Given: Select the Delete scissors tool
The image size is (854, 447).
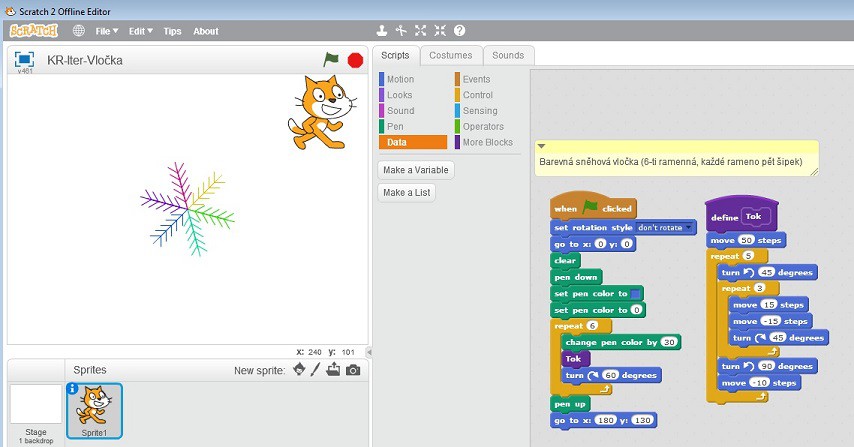Looking at the screenshot, I should tap(401, 30).
